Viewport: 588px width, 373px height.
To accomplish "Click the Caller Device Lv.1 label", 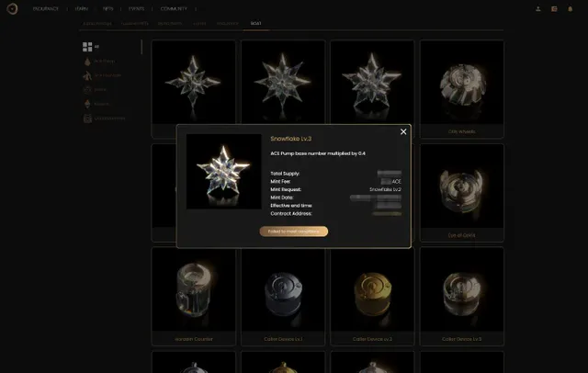I will (283, 339).
